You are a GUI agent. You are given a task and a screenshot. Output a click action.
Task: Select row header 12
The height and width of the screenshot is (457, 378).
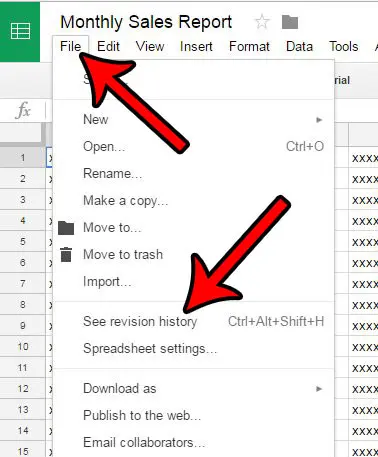pyautogui.click(x=23, y=389)
